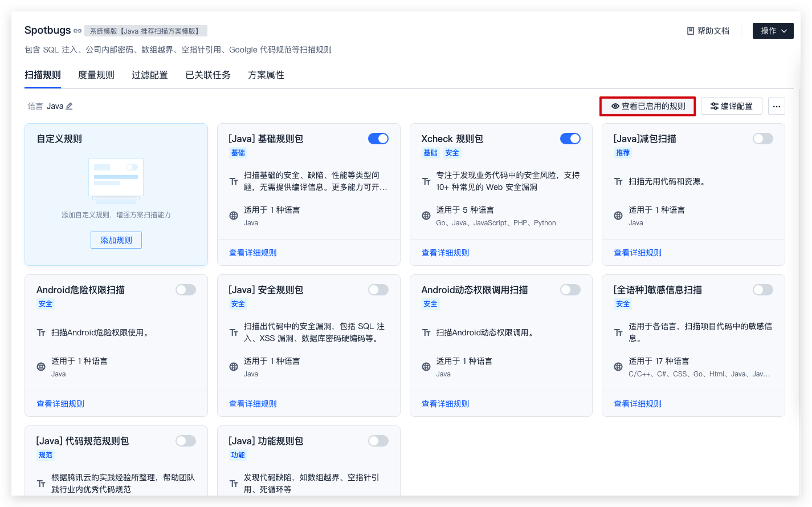The width and height of the screenshot is (812, 507).
Task: Turn on the [Java] 安全规则包 toggle
Action: (x=378, y=290)
